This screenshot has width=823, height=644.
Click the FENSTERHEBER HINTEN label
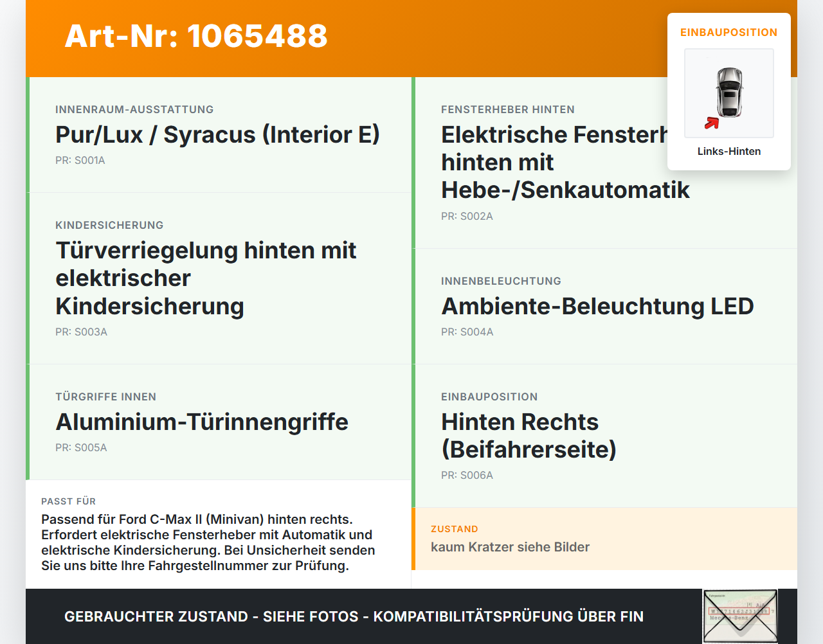508,109
